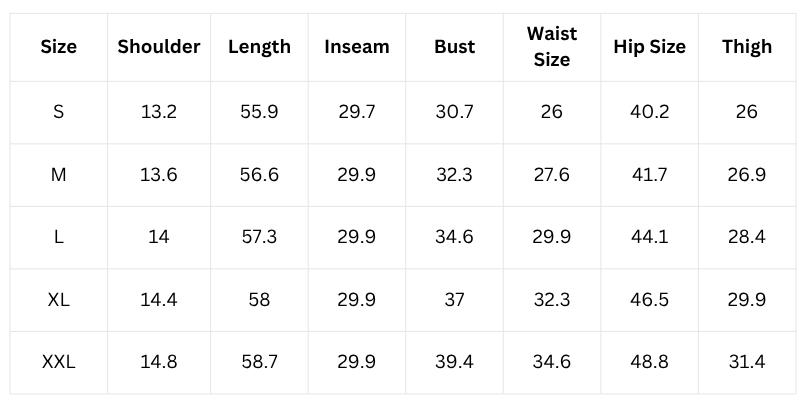Select the S size row label
Screen dimensions: 800x400
click(58, 112)
